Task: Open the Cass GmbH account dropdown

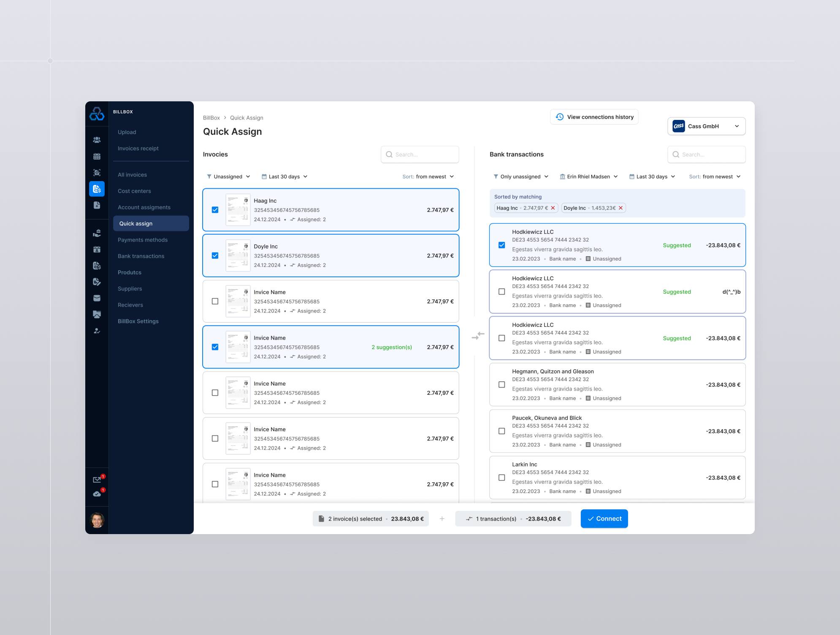Action: tap(706, 126)
